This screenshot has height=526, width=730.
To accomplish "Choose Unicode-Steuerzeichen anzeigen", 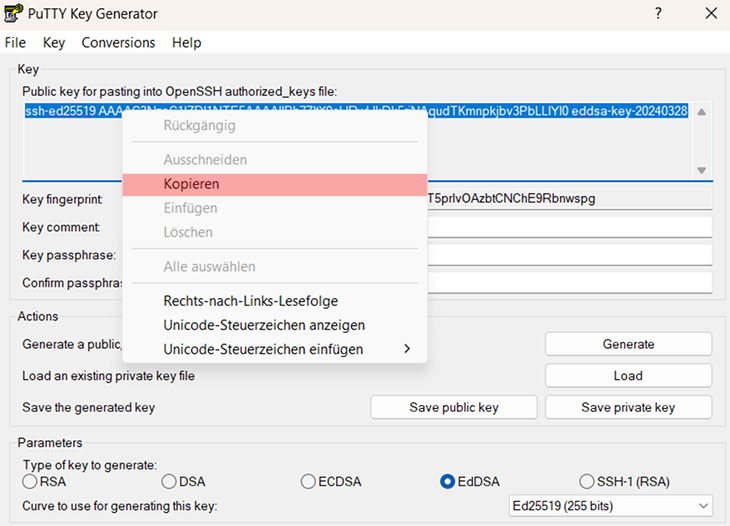I will pos(275,325).
